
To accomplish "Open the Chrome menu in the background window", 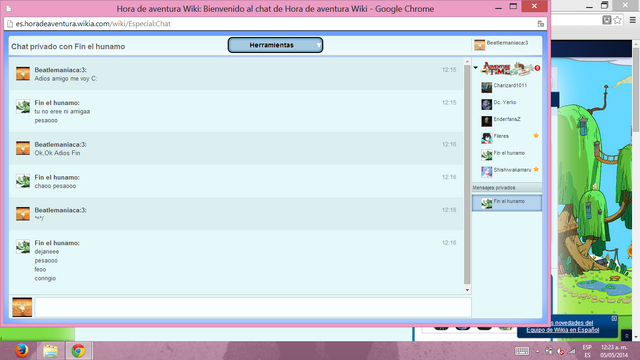I will point(633,20).
